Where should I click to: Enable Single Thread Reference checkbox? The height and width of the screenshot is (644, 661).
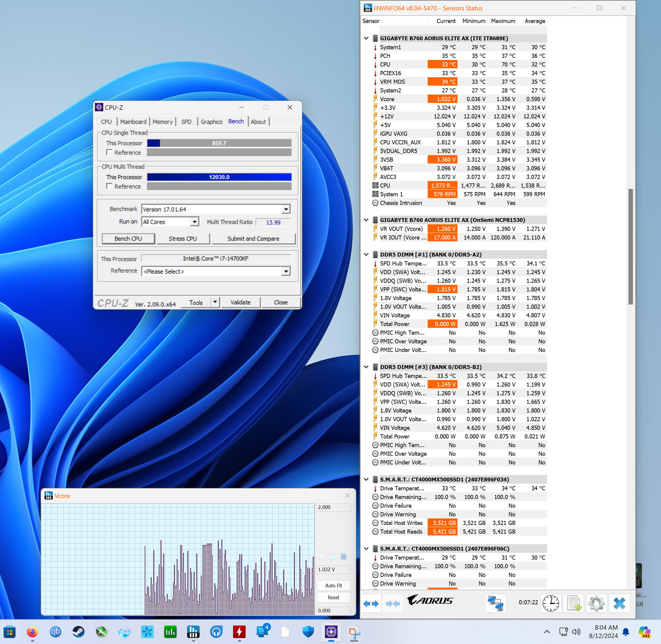[x=109, y=152]
